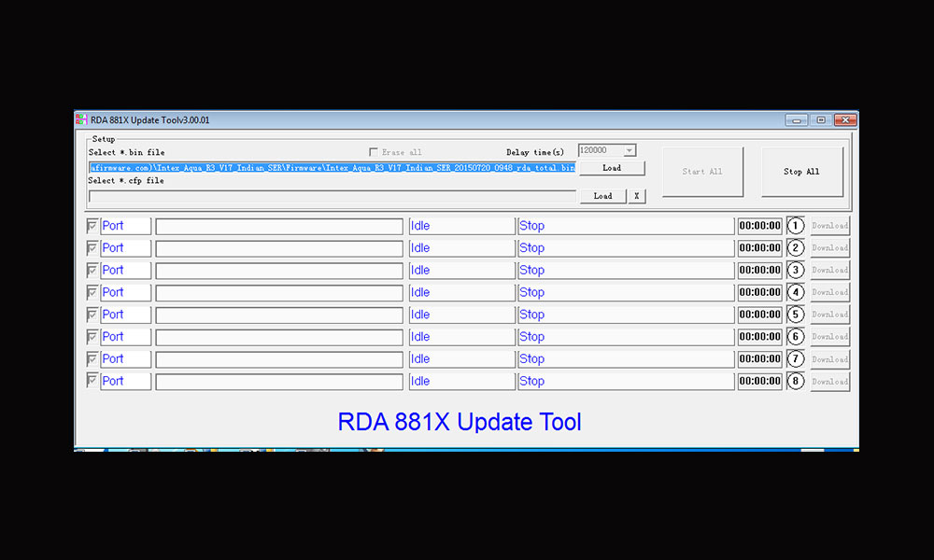Image resolution: width=934 pixels, height=560 pixels.
Task: Open the Delay time dropdown
Action: pos(631,150)
